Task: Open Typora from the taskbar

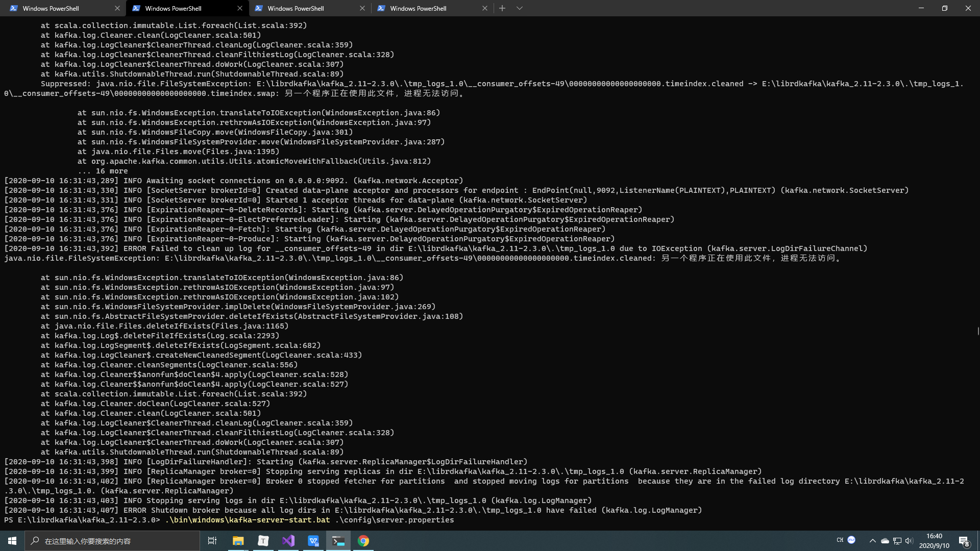Action: [263, 540]
